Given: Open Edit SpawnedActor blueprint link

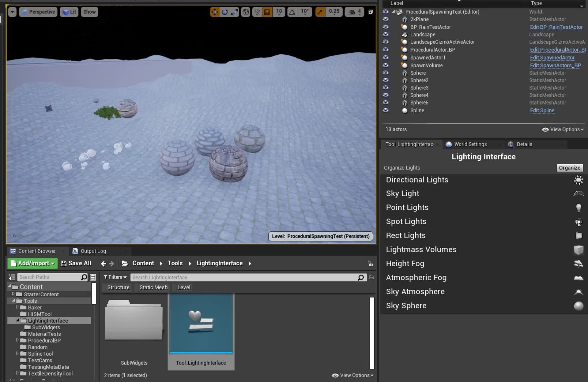Looking at the screenshot, I should coord(552,58).
